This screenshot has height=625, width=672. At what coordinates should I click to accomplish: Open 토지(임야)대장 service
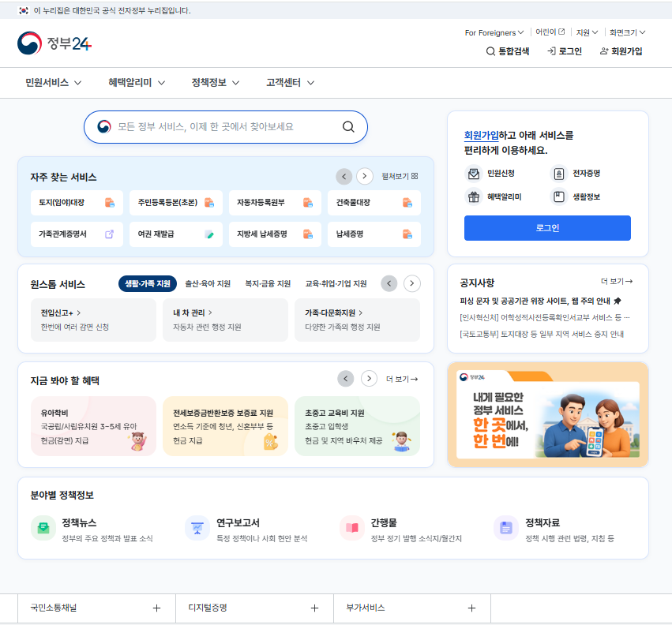77,203
